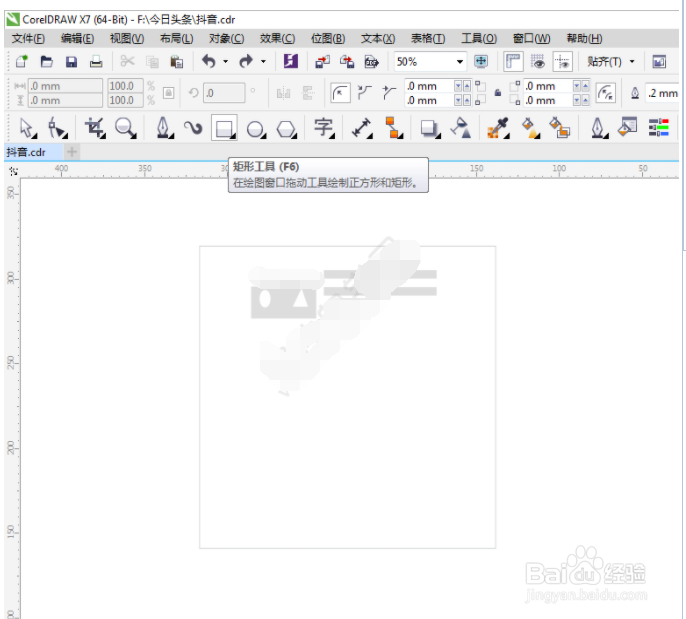Select the Shape edit tool
Screen dimensions: 686x619
tap(58, 128)
